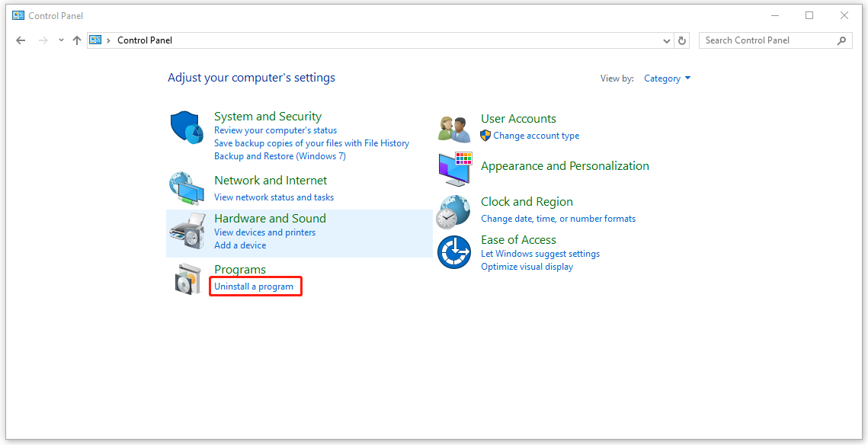Click View network status and tasks
Viewport: 868px width, 445px height.
click(274, 197)
